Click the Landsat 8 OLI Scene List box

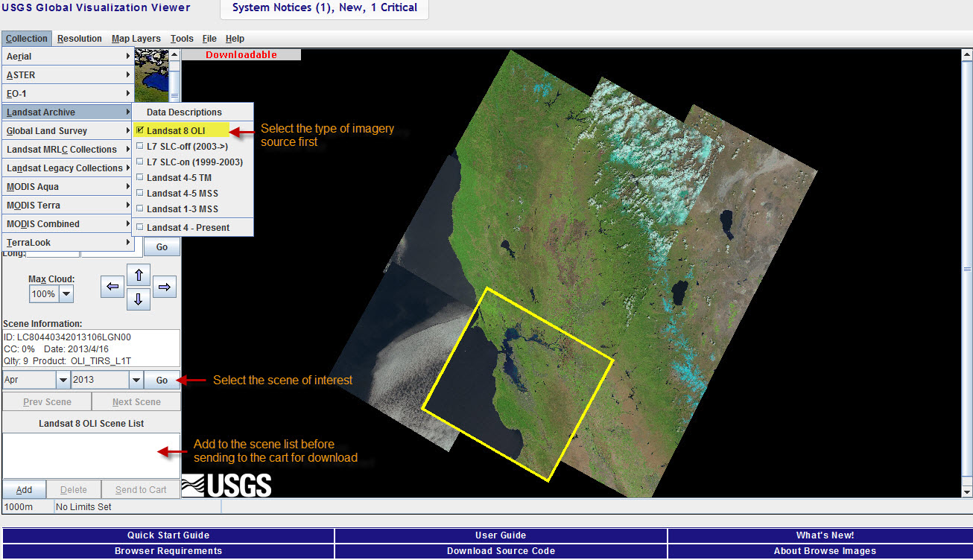coord(92,456)
